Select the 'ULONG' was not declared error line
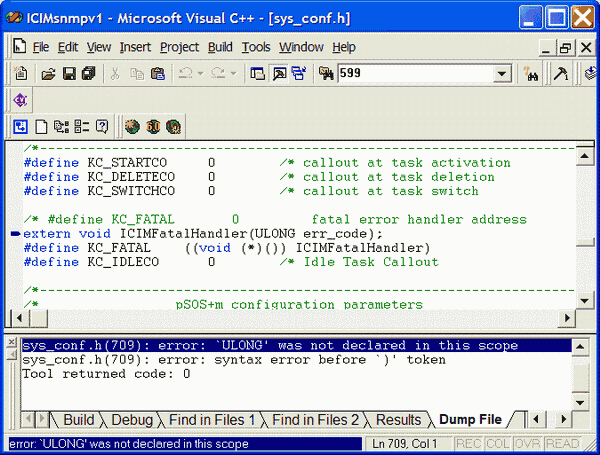This screenshot has width=600, height=455. (x=297, y=346)
